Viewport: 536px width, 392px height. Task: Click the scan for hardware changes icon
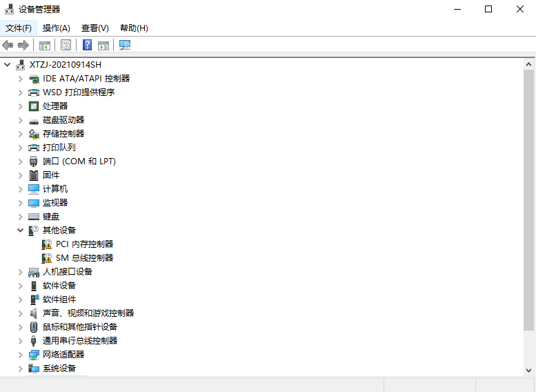click(125, 45)
